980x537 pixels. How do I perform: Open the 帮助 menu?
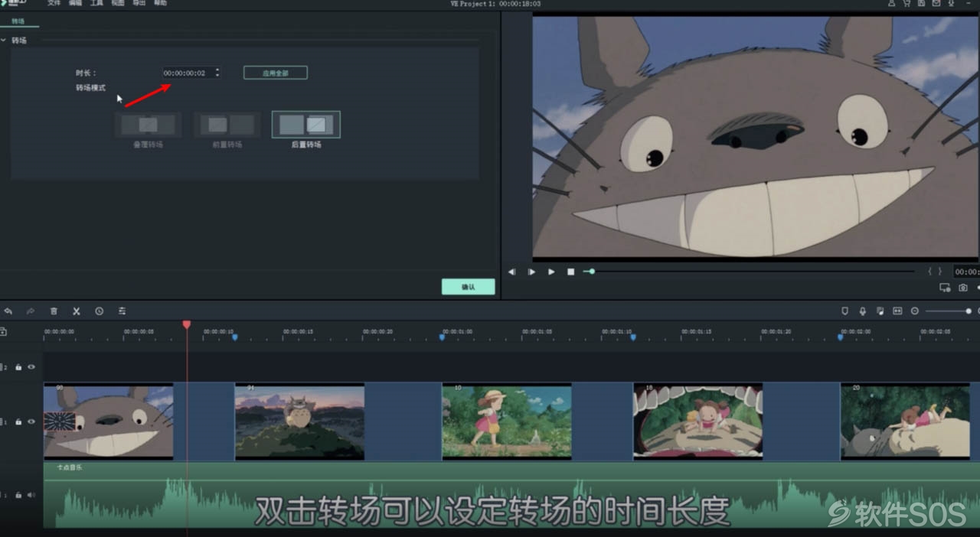(160, 4)
